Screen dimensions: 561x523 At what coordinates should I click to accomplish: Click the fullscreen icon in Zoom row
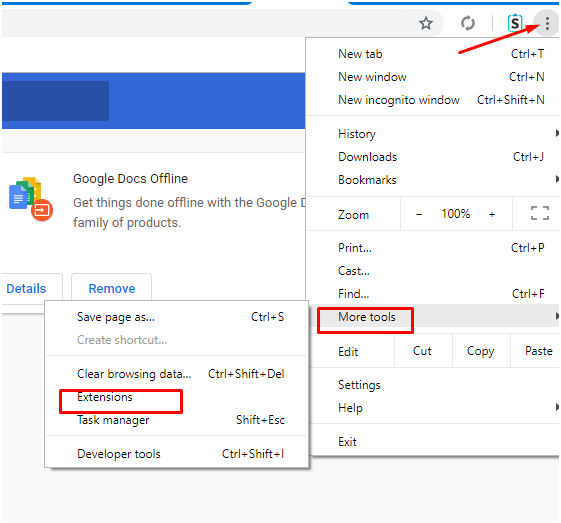tap(540, 213)
